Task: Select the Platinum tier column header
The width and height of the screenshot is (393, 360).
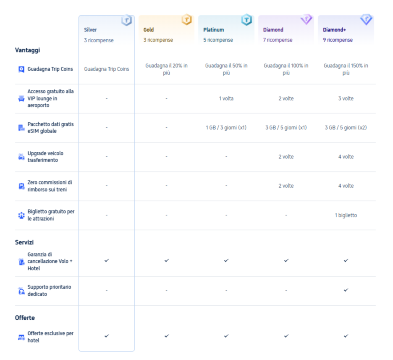Action: tap(226, 30)
